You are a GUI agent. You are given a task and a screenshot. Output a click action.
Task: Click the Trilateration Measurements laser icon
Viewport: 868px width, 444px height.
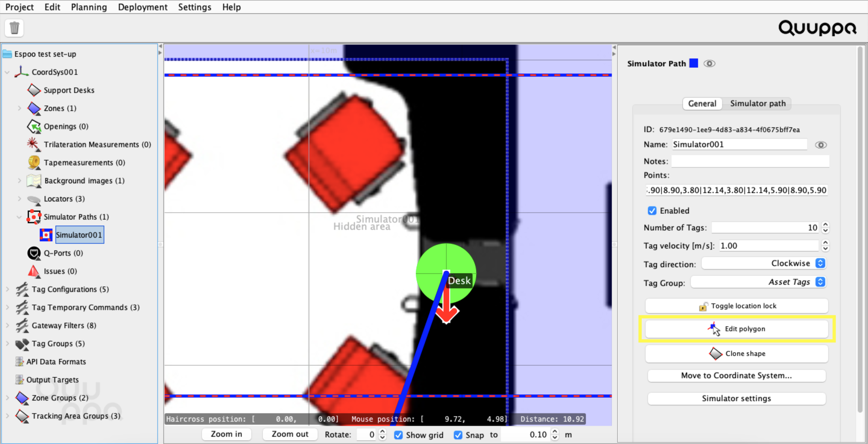point(34,144)
